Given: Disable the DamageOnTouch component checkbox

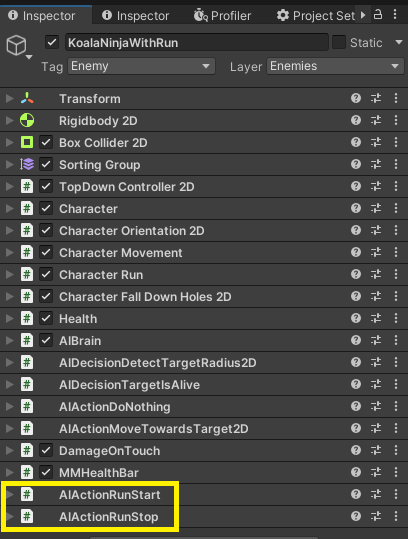Looking at the screenshot, I should point(46,451).
